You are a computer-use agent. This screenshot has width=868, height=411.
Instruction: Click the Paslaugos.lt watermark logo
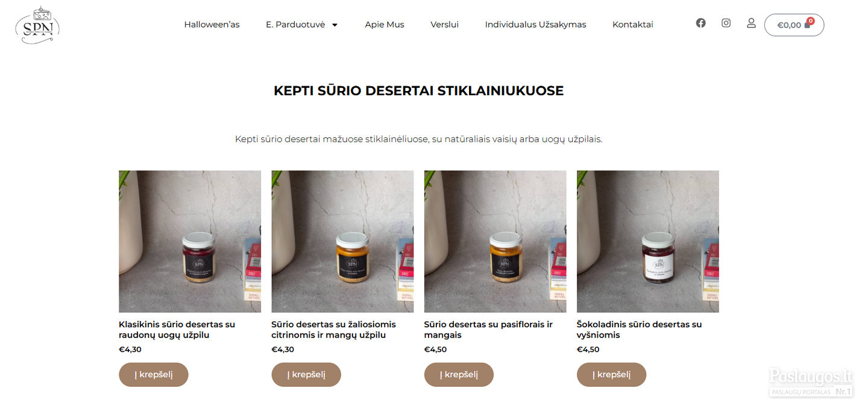coord(811,382)
